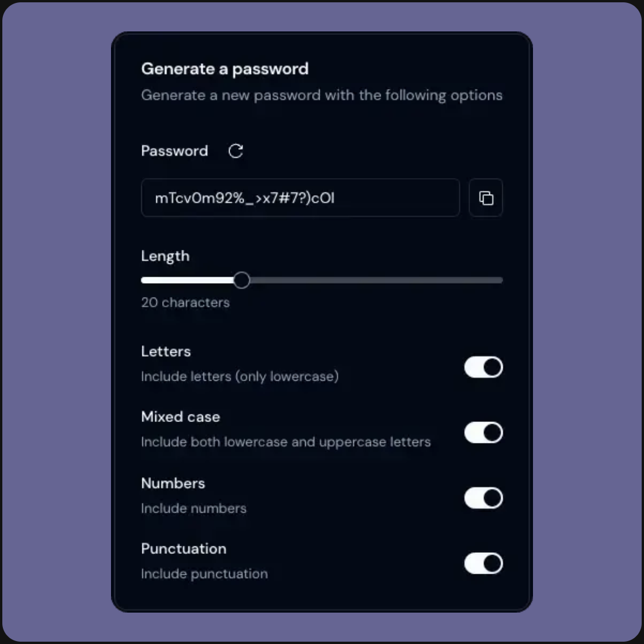This screenshot has width=644, height=644.
Task: Click the Mixed case toggle switch
Action: point(484,432)
